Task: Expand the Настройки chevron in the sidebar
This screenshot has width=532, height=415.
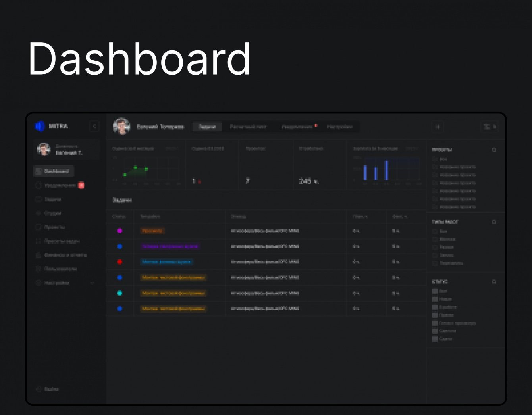Action: point(92,283)
